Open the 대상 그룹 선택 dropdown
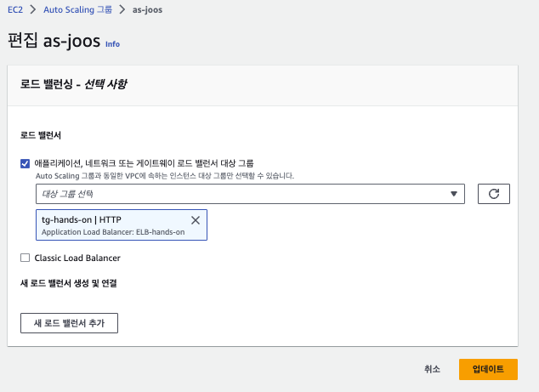 [x=250, y=194]
